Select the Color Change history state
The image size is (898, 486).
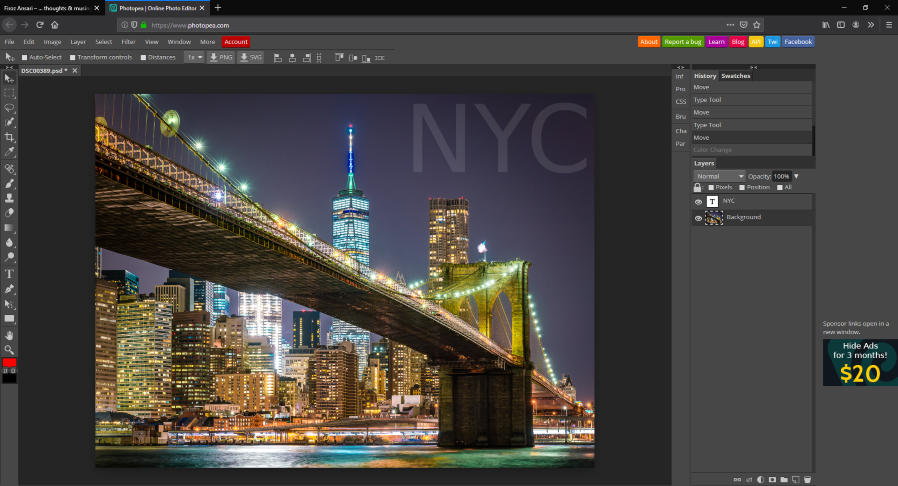click(752, 150)
